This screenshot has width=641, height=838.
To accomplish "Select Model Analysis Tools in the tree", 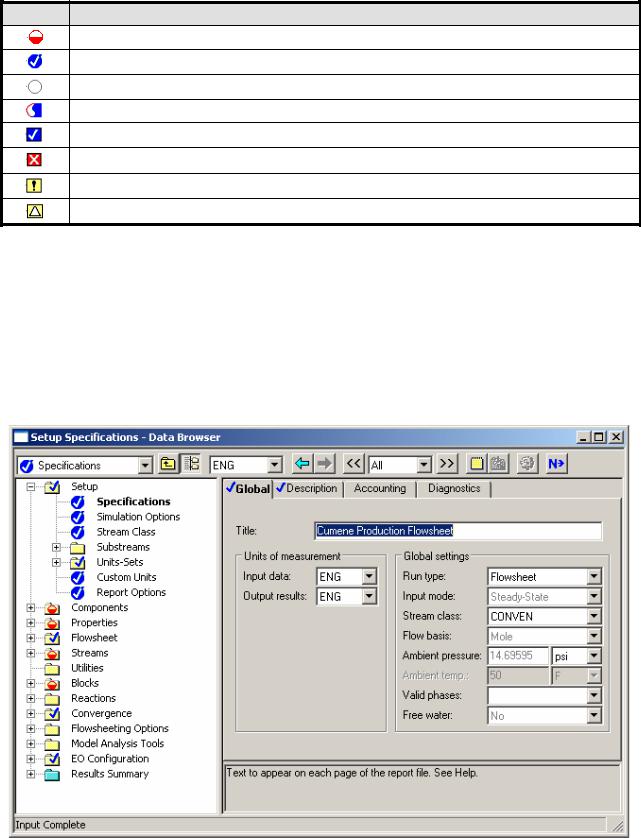I will tap(117, 743).
